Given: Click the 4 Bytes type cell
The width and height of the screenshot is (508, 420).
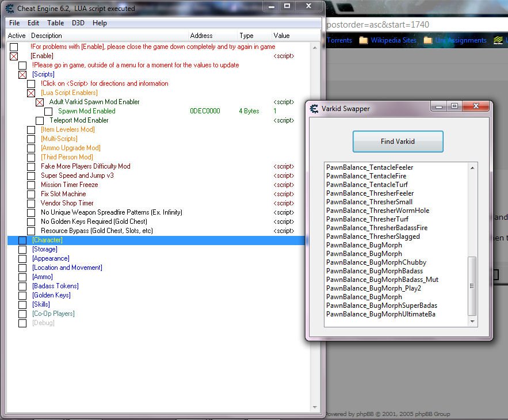Looking at the screenshot, I should (249, 111).
